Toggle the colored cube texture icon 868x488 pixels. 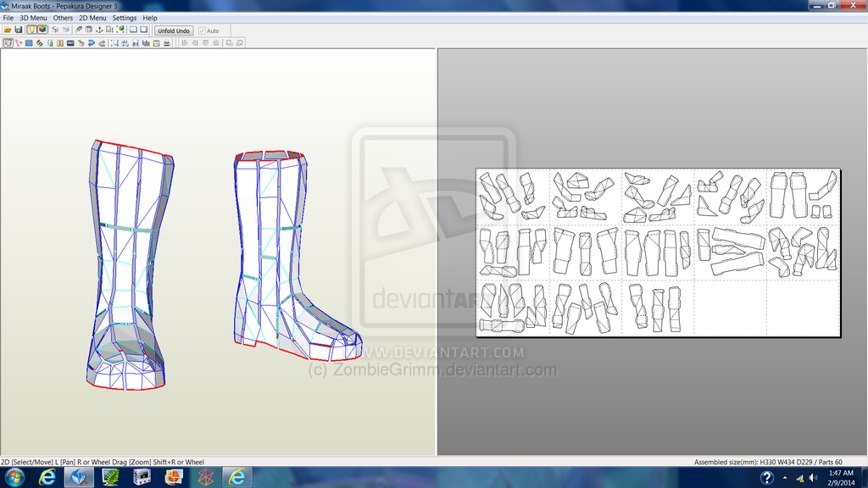tap(42, 30)
